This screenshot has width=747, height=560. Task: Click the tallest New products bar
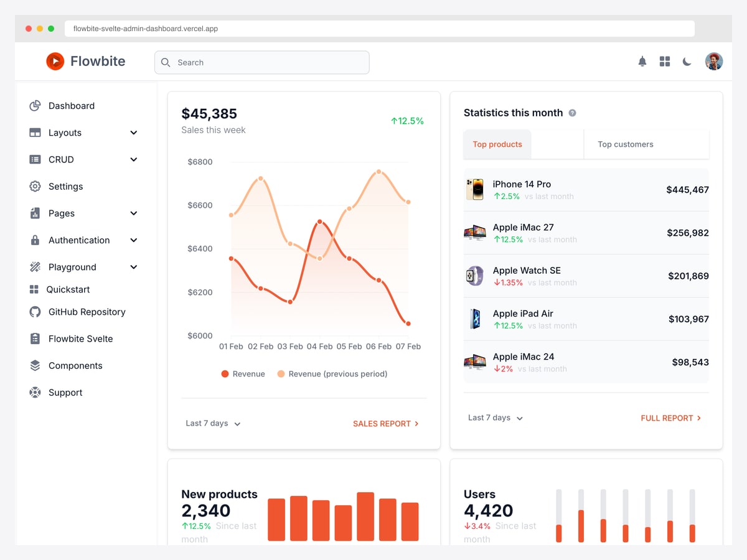pyautogui.click(x=365, y=516)
